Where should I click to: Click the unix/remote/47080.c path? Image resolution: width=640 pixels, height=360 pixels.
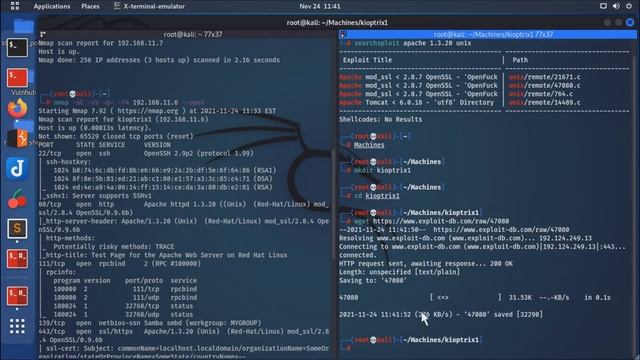544,85
